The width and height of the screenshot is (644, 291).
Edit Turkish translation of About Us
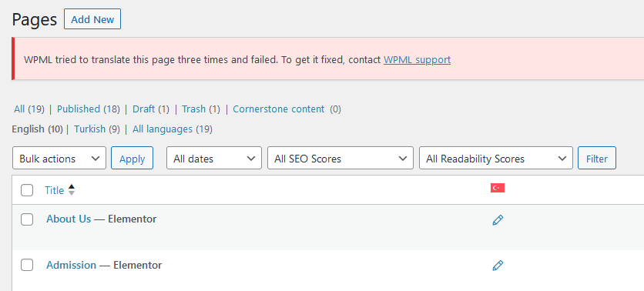(498, 220)
